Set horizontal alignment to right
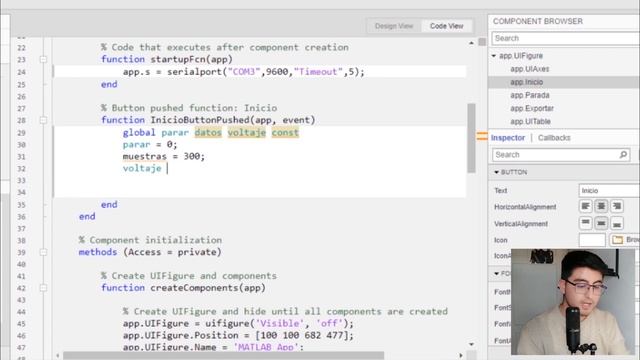 coord(617,206)
